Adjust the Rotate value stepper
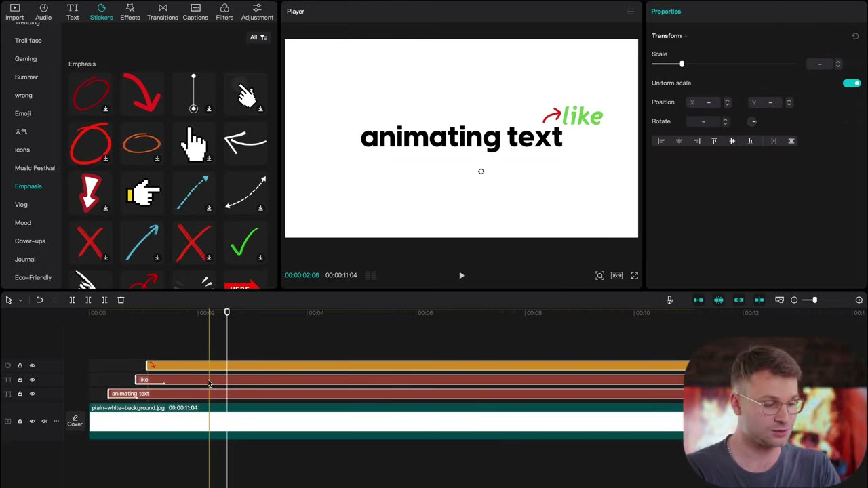868x488 pixels. (725, 121)
